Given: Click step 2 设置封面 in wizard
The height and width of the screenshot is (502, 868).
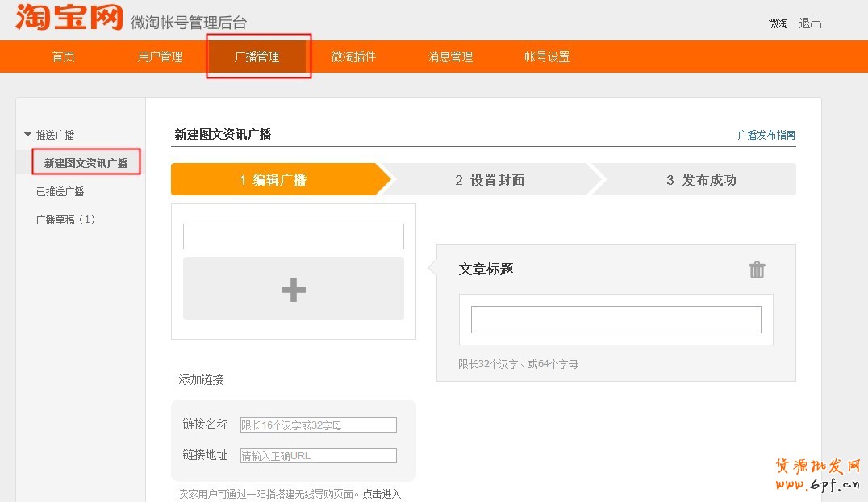Looking at the screenshot, I should [x=490, y=180].
